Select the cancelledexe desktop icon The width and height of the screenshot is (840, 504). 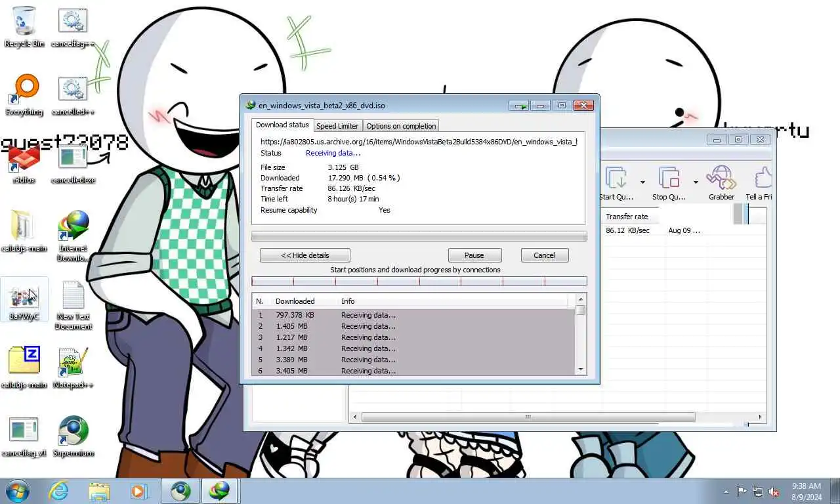[73, 164]
